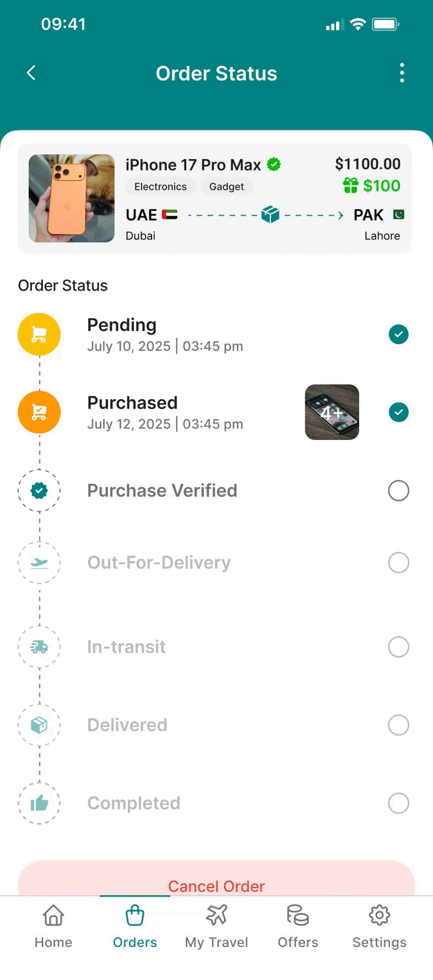Viewport: 433px width, 980px height.
Task: Tap the In-transit truck icon
Action: tap(39, 647)
